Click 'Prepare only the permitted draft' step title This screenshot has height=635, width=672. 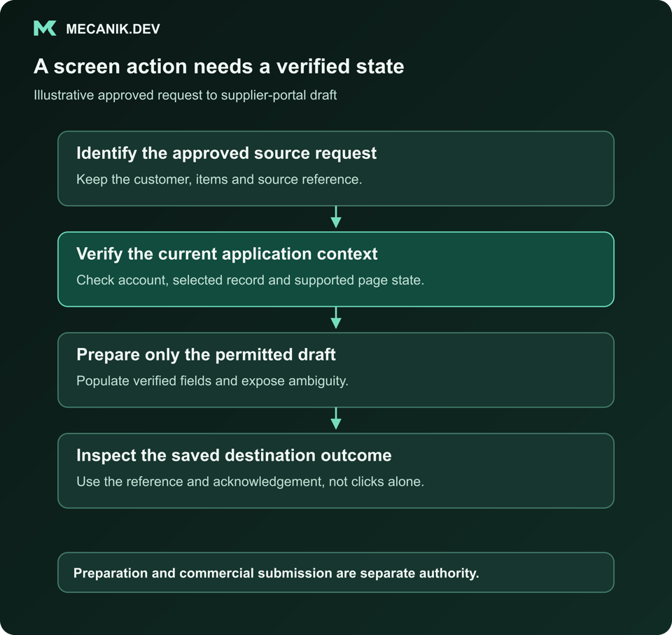[x=206, y=354]
